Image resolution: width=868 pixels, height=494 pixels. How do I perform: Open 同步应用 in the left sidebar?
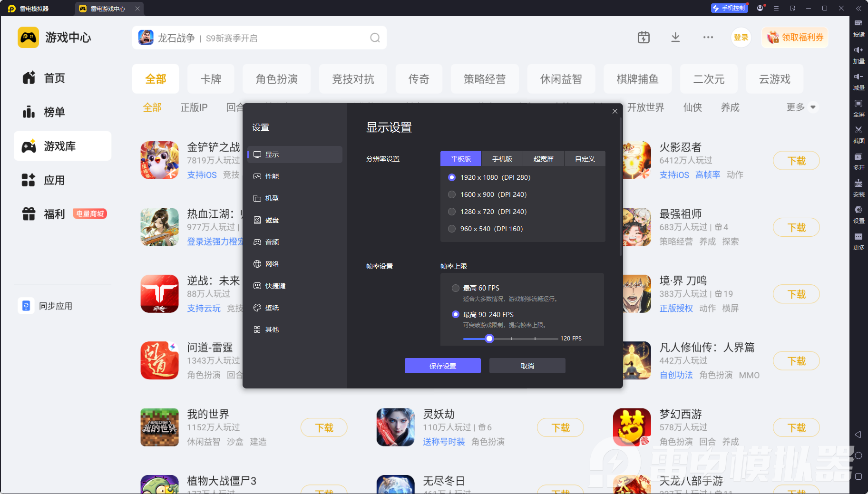coord(46,306)
